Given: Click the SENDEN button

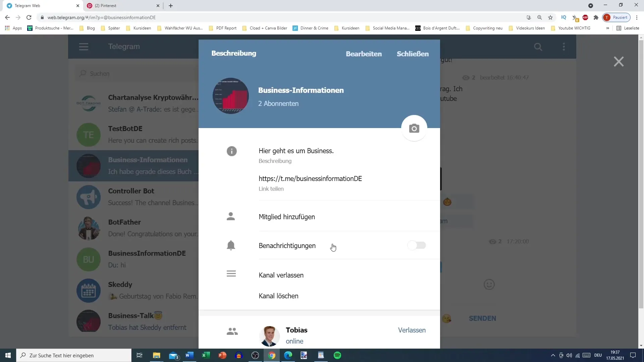Looking at the screenshot, I should 482,318.
